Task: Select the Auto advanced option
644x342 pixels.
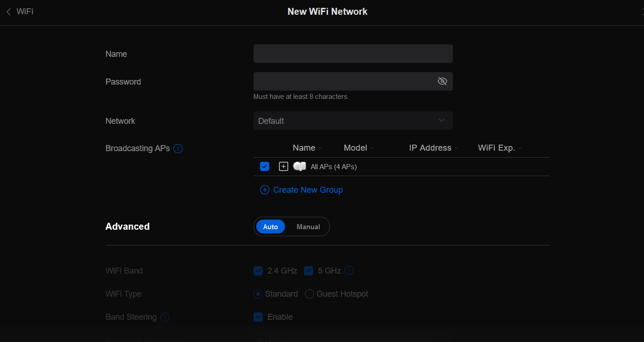Action: click(271, 226)
